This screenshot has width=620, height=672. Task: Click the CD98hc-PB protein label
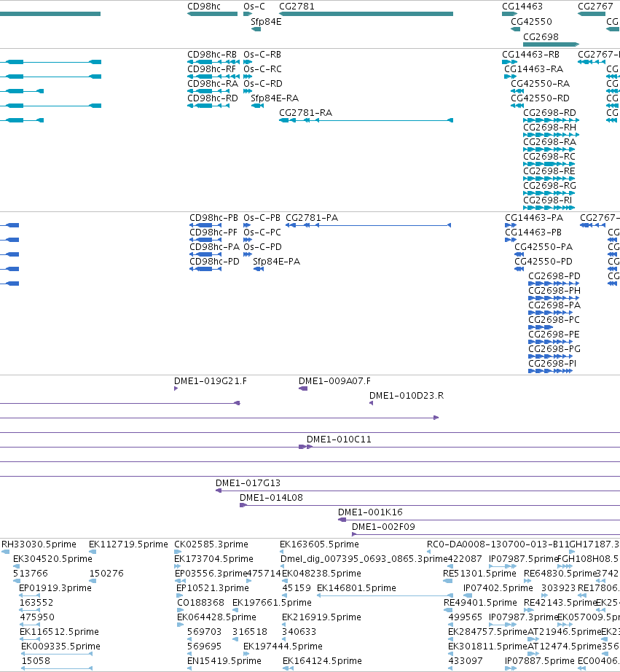pyautogui.click(x=213, y=218)
